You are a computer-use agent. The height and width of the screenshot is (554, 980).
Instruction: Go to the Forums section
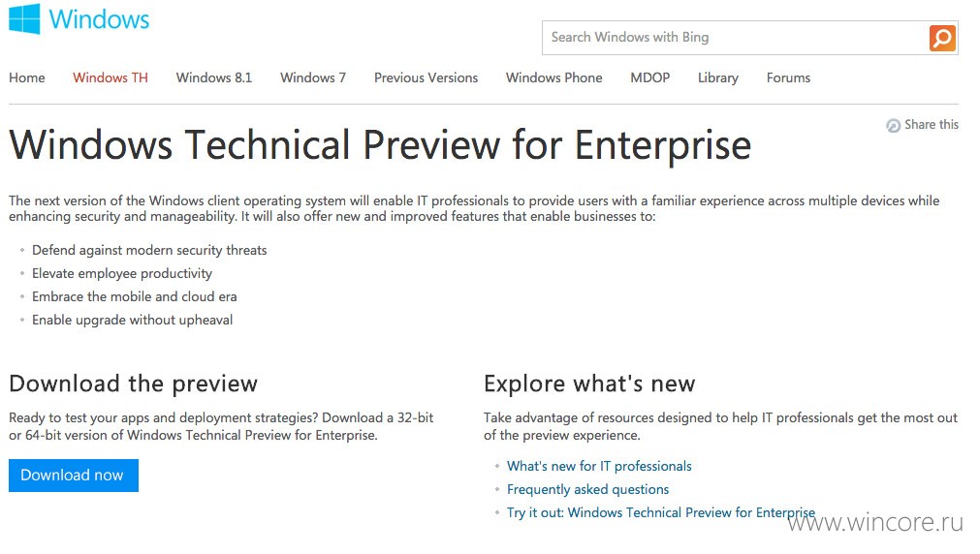click(x=788, y=78)
